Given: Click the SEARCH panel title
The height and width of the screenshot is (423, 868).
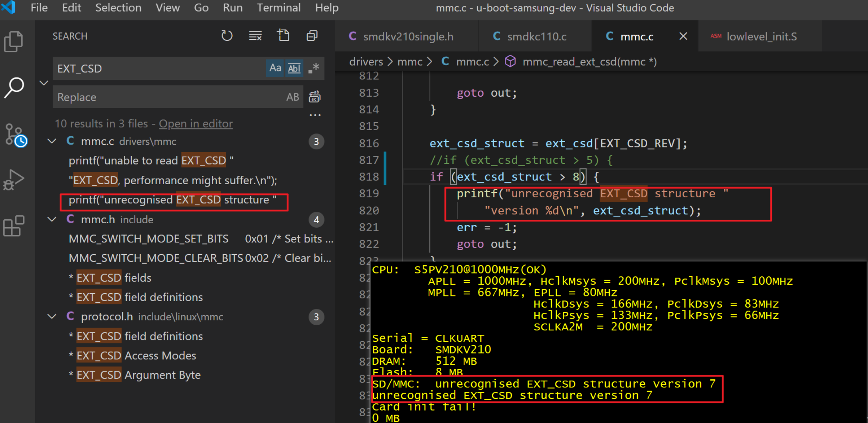Looking at the screenshot, I should [70, 36].
